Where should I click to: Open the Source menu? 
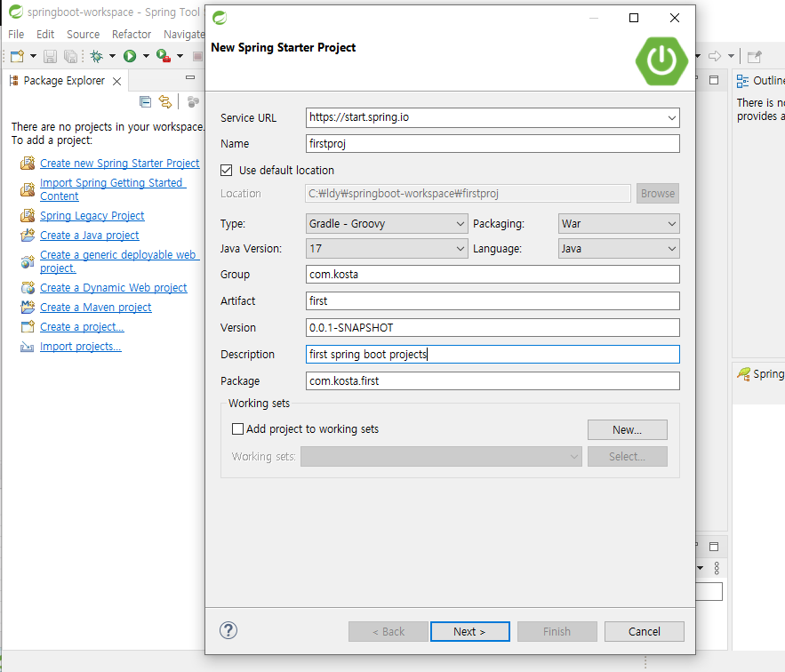pyautogui.click(x=83, y=34)
